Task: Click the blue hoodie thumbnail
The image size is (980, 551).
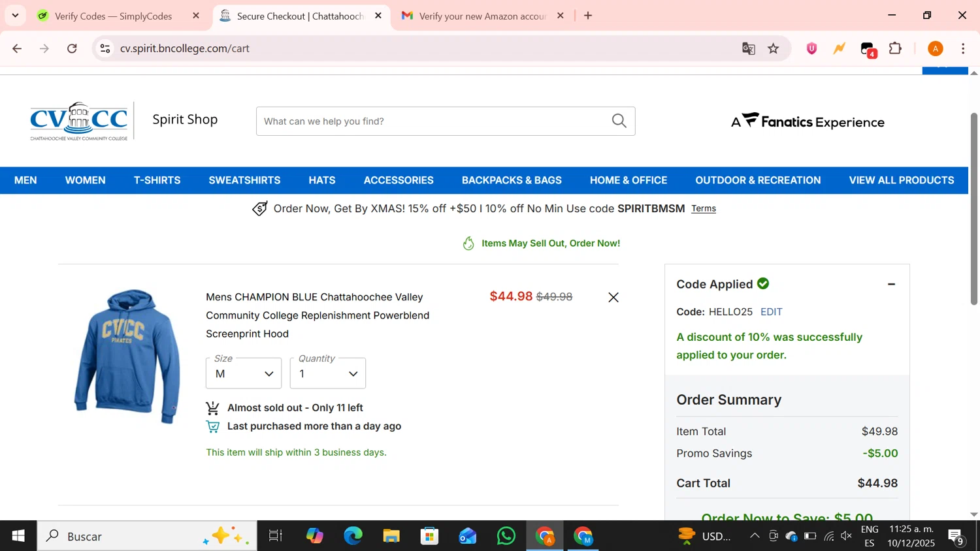Action: (x=127, y=356)
